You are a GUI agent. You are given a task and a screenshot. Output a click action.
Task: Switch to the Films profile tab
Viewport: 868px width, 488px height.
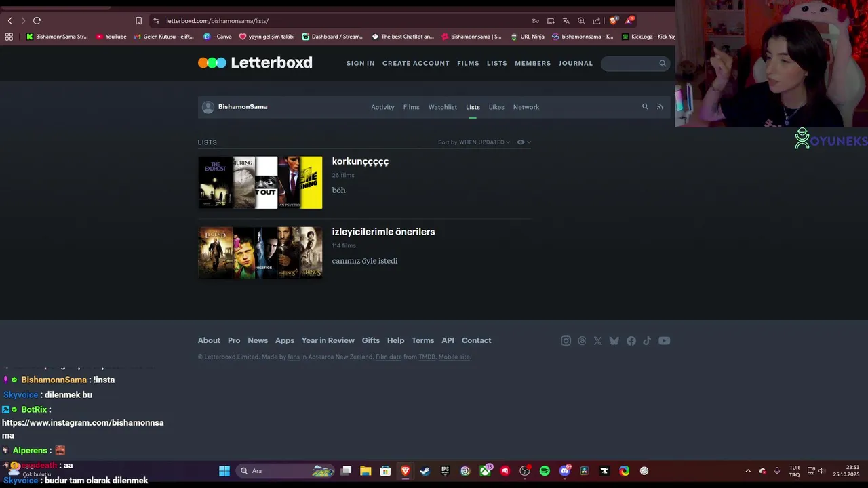click(x=412, y=107)
